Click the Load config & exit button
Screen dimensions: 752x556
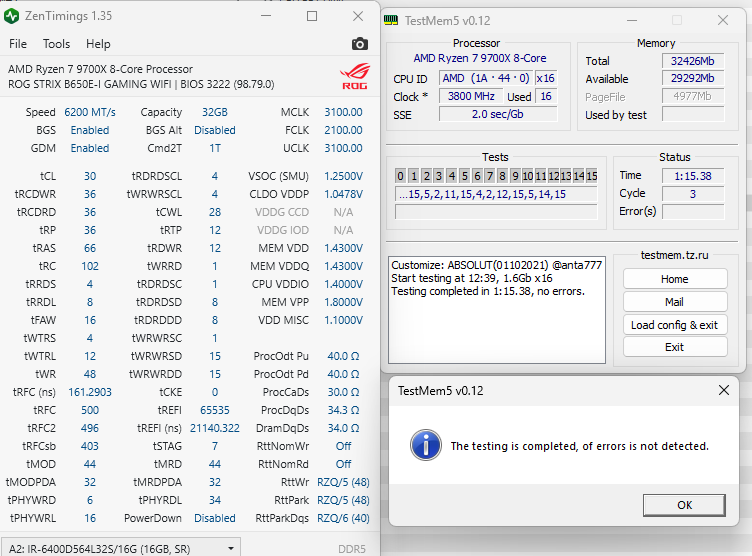tap(674, 325)
